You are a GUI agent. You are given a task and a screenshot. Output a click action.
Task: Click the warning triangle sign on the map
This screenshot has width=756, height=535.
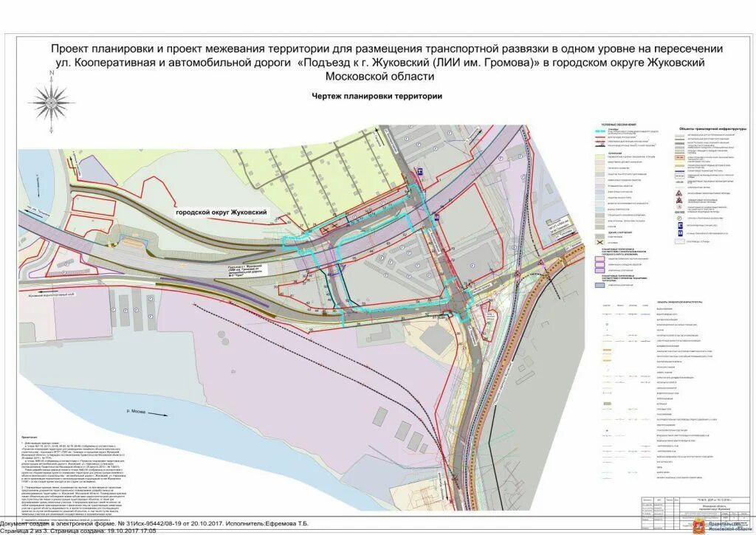click(541, 263)
